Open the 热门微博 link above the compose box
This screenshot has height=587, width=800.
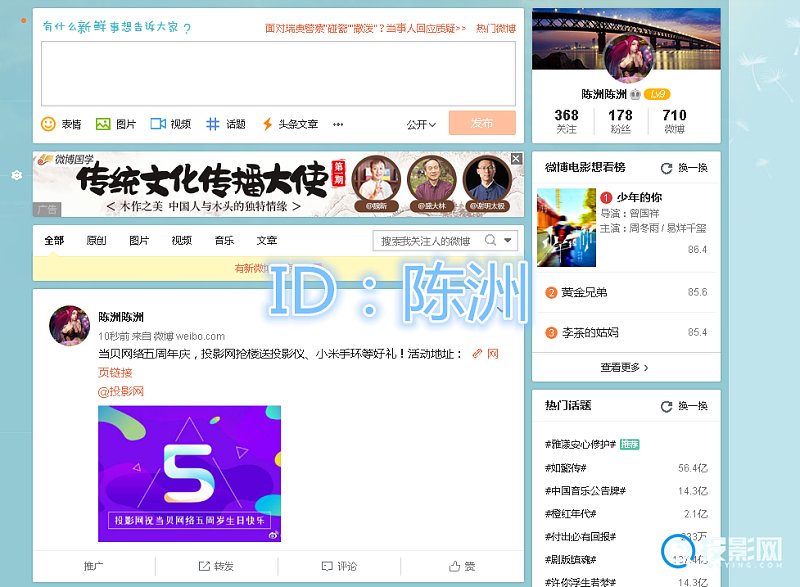click(x=496, y=28)
